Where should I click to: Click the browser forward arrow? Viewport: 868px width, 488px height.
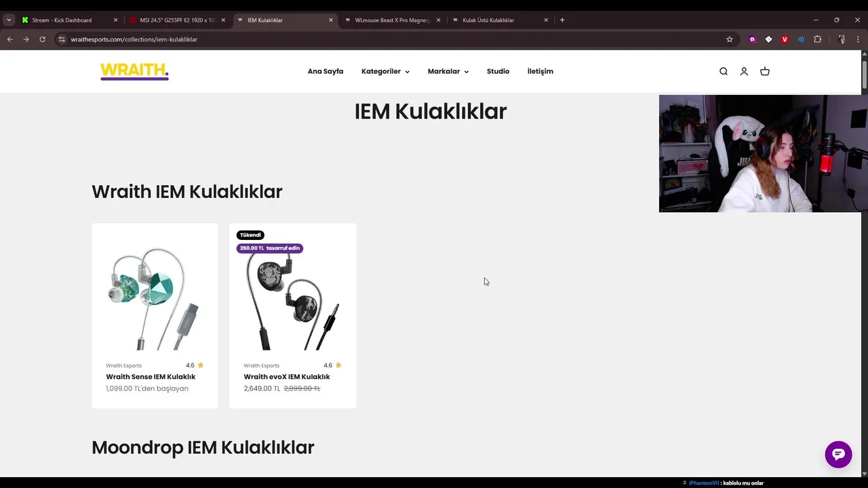26,39
